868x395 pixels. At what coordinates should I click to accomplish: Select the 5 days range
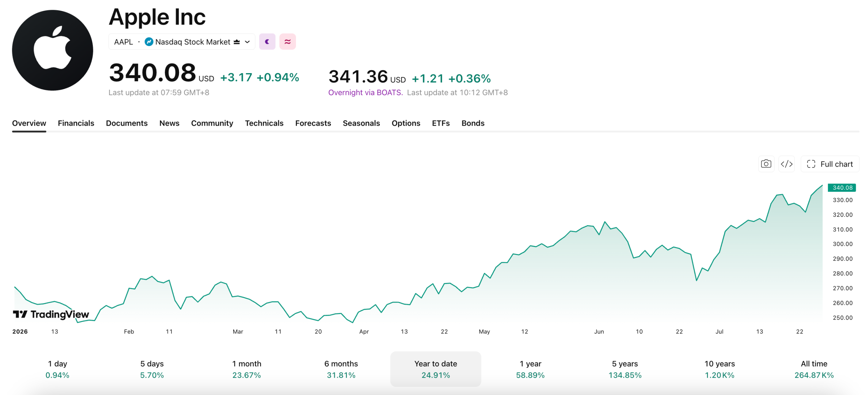click(x=152, y=369)
